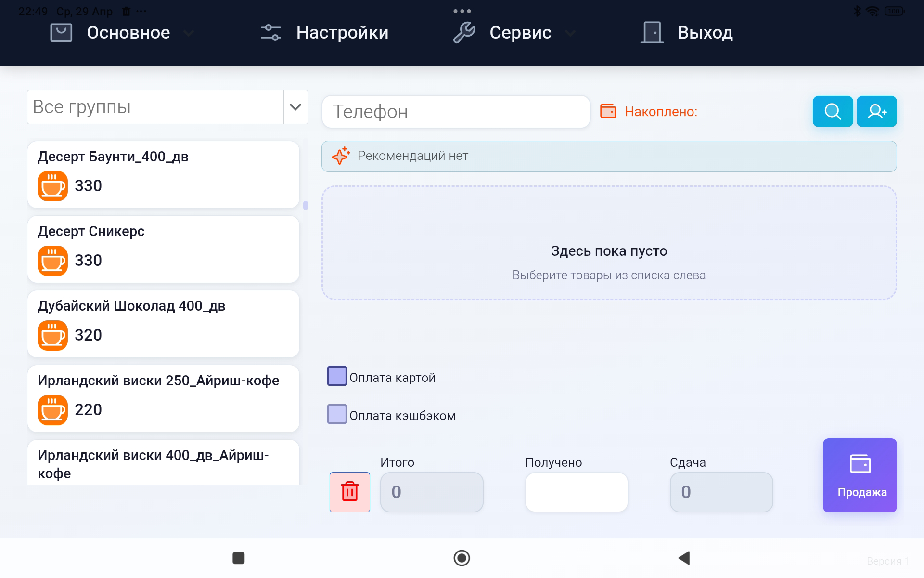Add Дубайский Шоколад 400_дв to order
Image resolution: width=924 pixels, height=578 pixels.
(x=164, y=324)
